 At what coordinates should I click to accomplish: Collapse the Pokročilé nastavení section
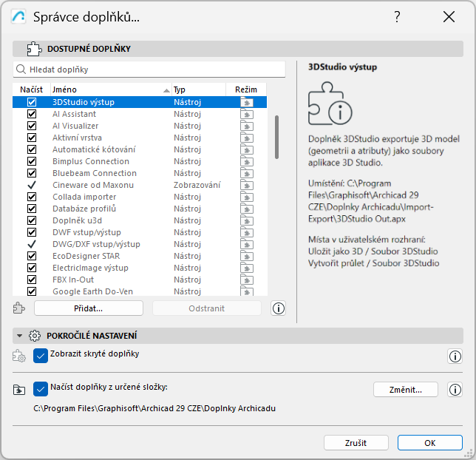tap(20, 336)
